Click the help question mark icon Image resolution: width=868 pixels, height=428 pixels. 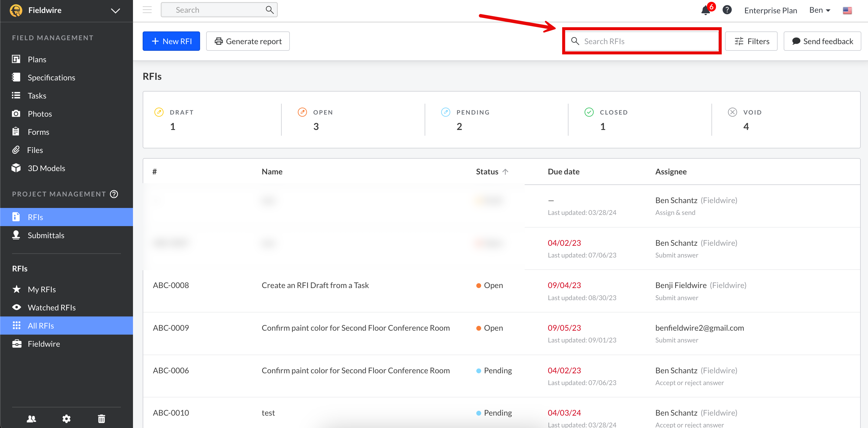tap(727, 10)
